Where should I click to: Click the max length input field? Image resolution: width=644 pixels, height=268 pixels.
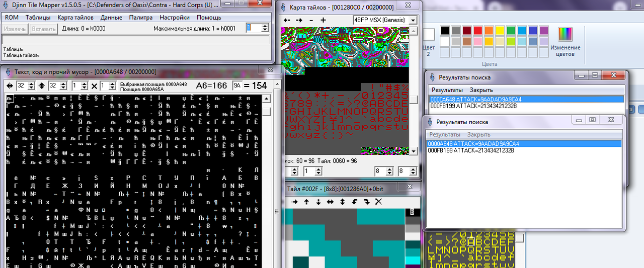point(254,28)
